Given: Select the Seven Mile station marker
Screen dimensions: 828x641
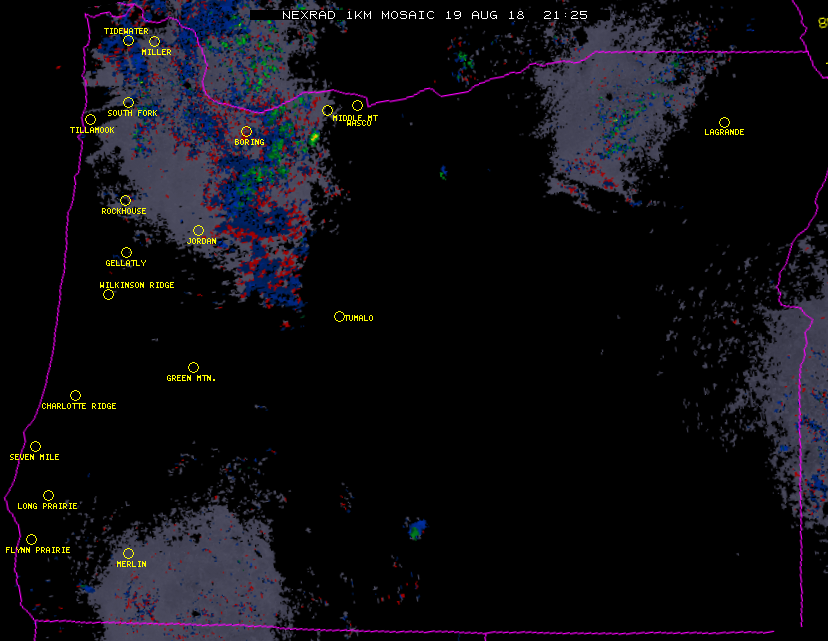Looking at the screenshot, I should coord(35,447).
